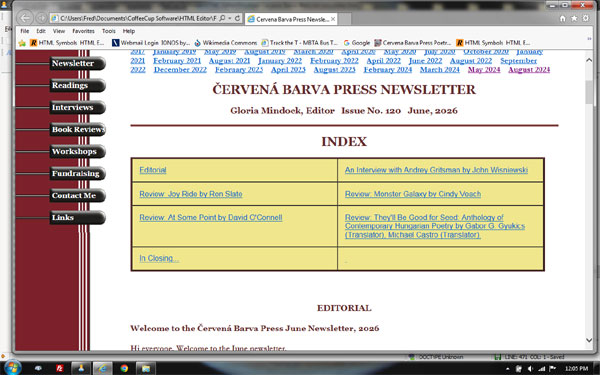The width and height of the screenshot is (600, 375).
Task: Open Track the T - MBTA Bus bookmark
Action: click(x=300, y=43)
